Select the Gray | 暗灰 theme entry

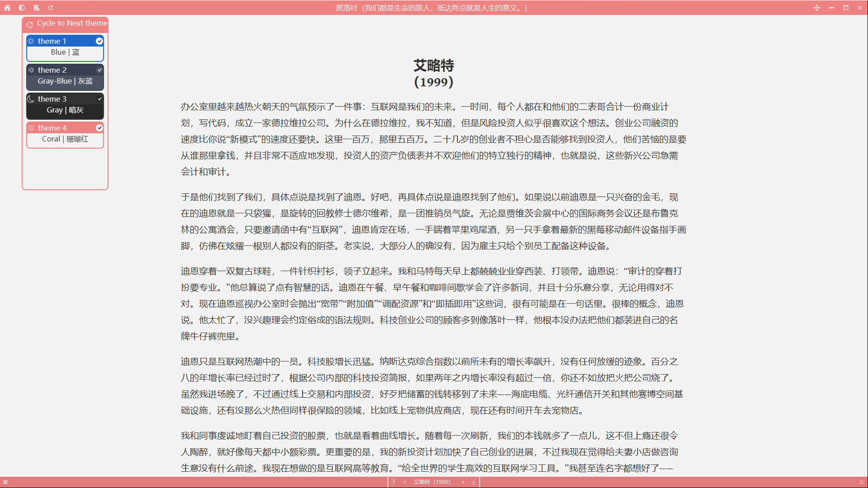(x=64, y=110)
